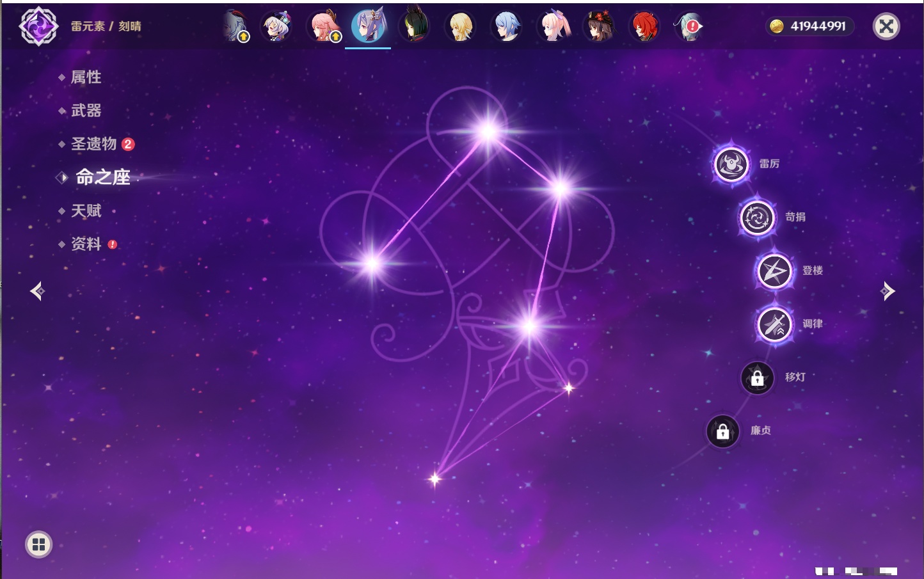
Task: Select the locked 廉贞 constellation icon
Action: 723,432
